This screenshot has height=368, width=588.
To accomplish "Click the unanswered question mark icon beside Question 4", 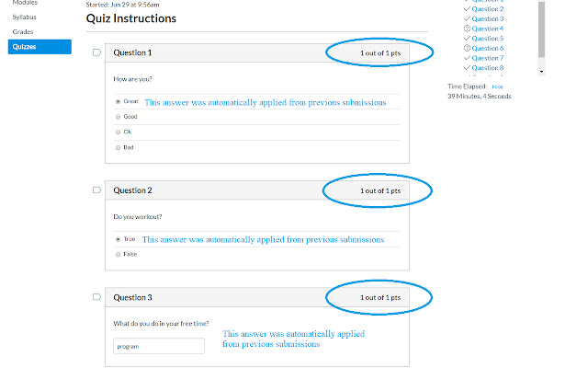I will pyautogui.click(x=469, y=29).
